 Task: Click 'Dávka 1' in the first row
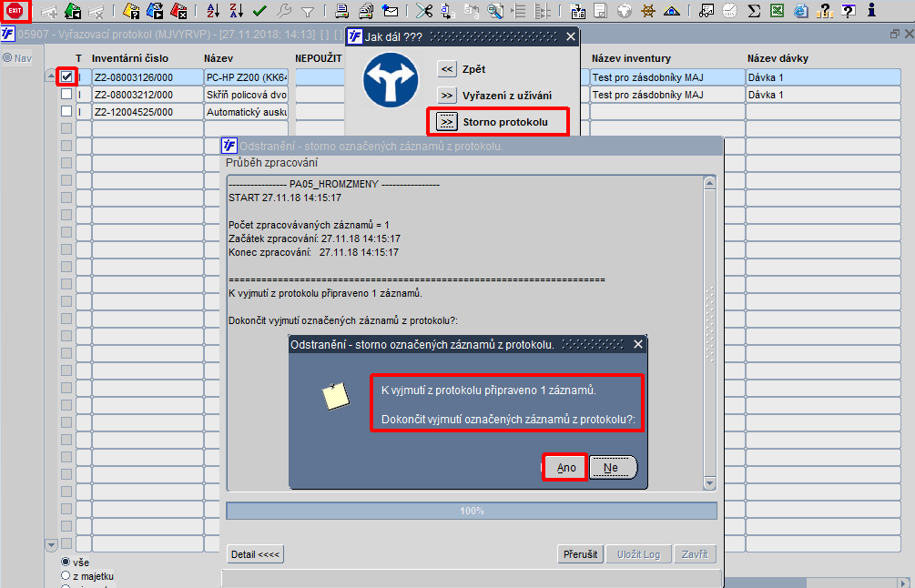(x=823, y=77)
